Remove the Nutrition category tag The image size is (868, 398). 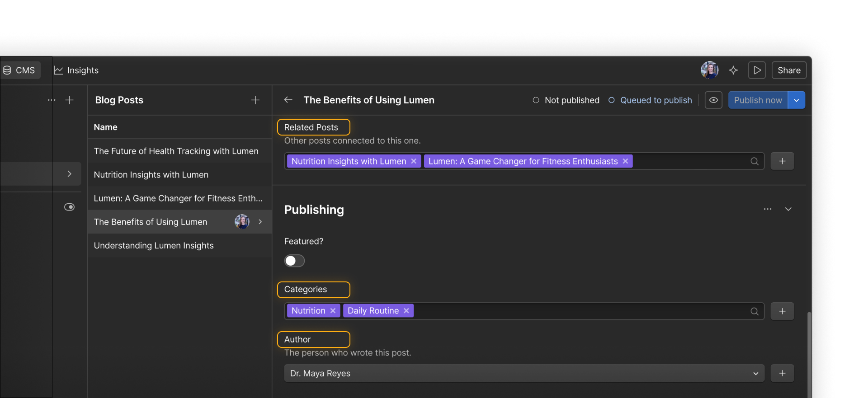pyautogui.click(x=333, y=311)
